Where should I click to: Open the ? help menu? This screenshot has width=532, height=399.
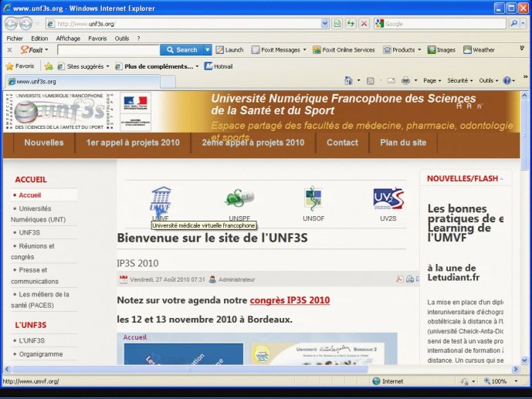pos(138,39)
